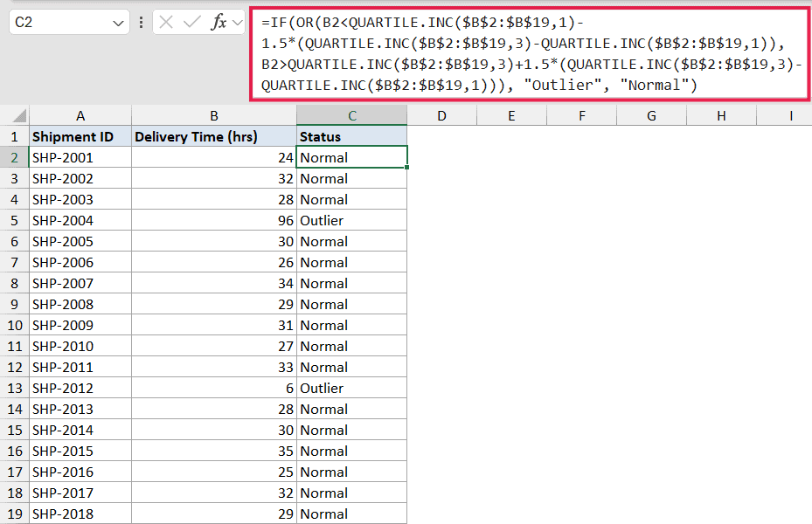Click Normal status of SHP-2010

pyautogui.click(x=351, y=346)
